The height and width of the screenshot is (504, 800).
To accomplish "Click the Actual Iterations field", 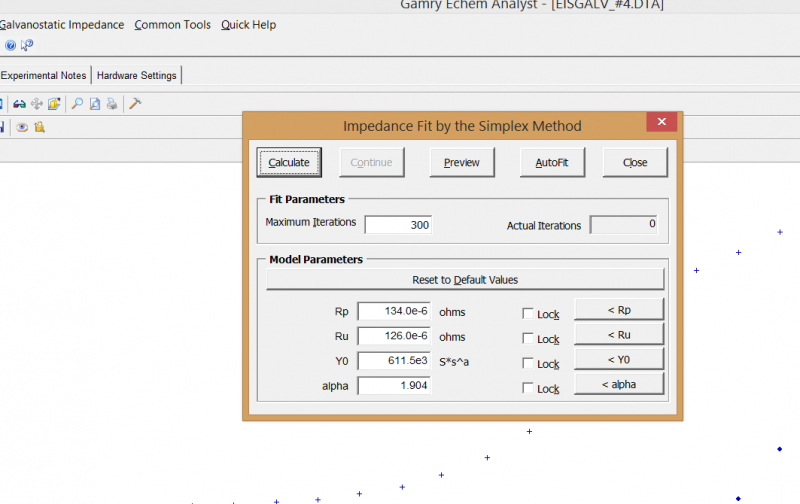I will 623,224.
